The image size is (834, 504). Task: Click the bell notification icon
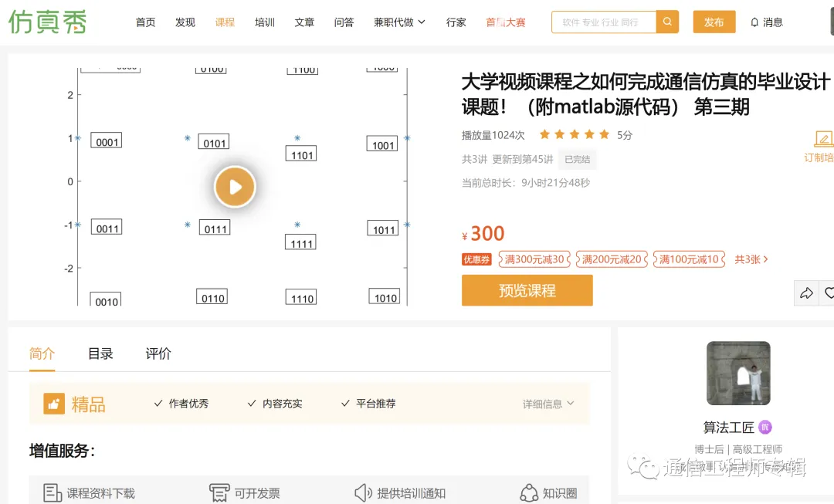[754, 22]
